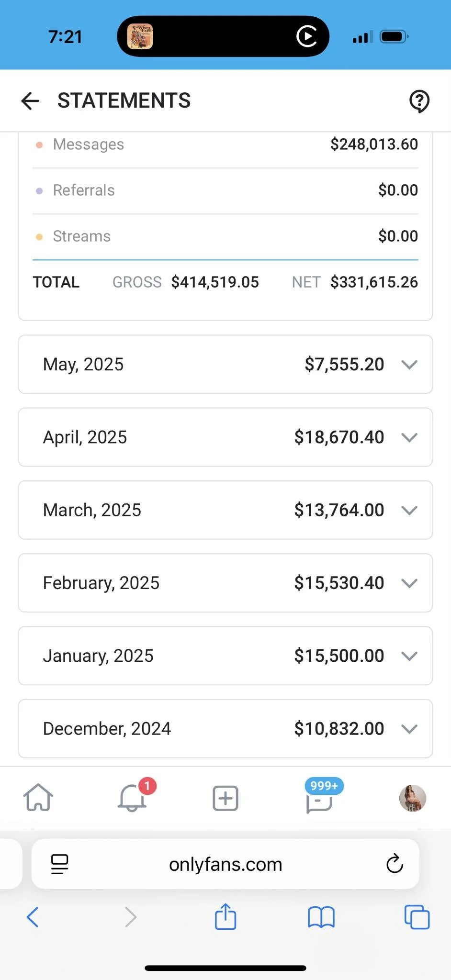The width and height of the screenshot is (451, 980).
Task: Reload the page in Safari
Action: pos(395,864)
